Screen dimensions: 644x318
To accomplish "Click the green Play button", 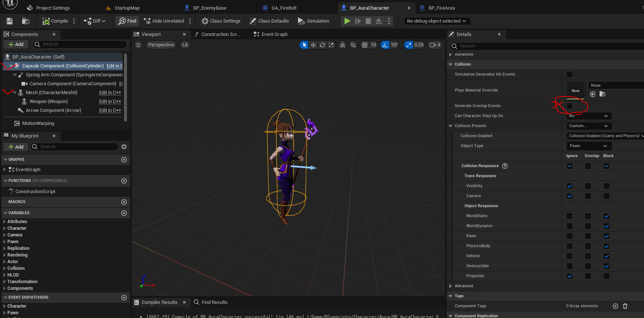I will pos(347,21).
